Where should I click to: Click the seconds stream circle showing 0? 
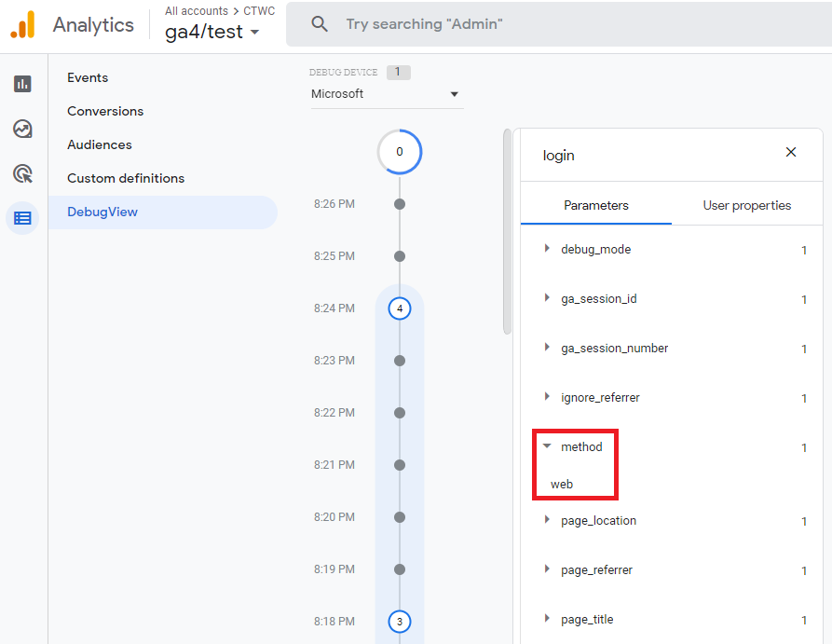(400, 152)
